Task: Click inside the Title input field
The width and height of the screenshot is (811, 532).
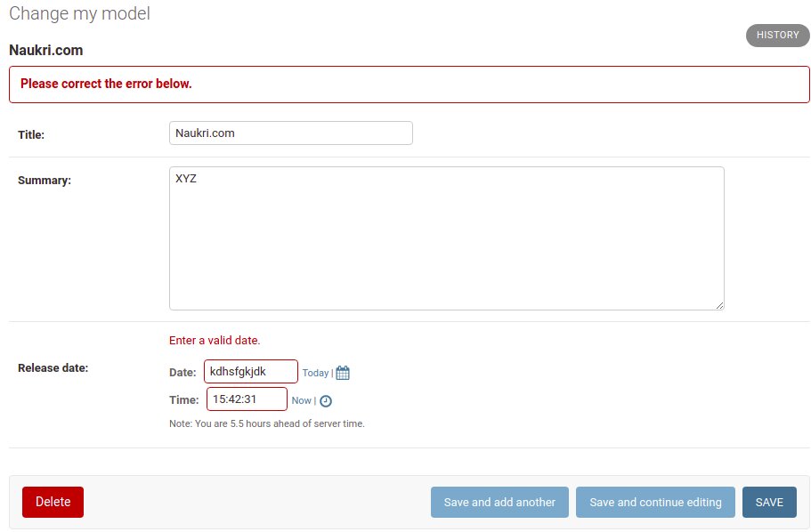Action: point(290,133)
